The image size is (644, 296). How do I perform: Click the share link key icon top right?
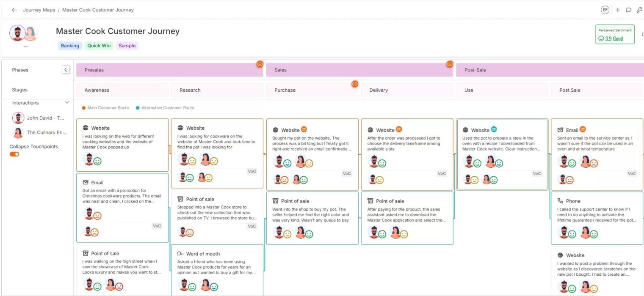(x=639, y=10)
